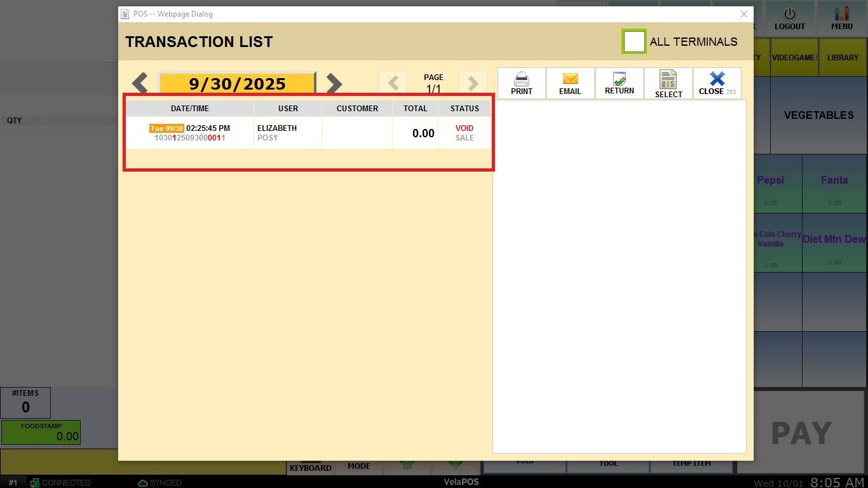Select the voided ELIZABETH transaction row

(308, 133)
